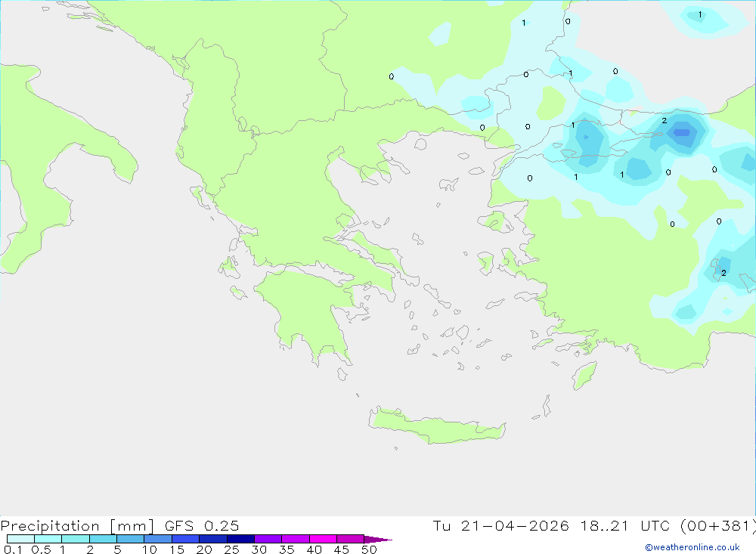Select the 1–2 mm legend color swatch
The width and height of the screenshot is (756, 554).
(75, 539)
